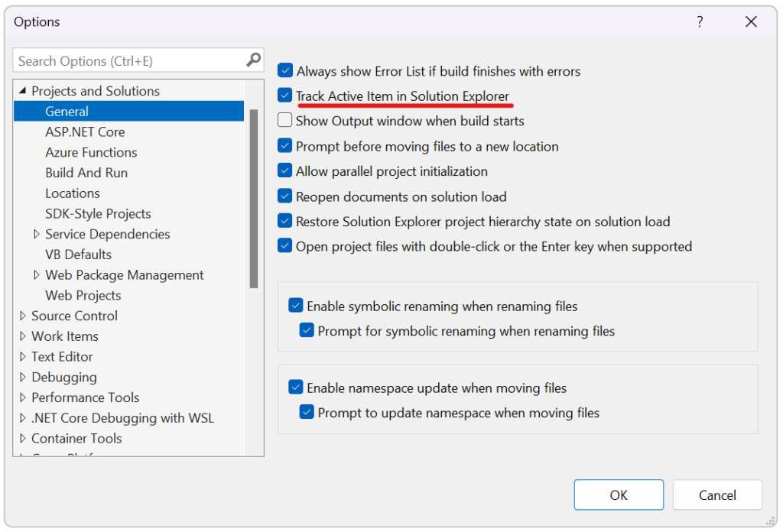Expand the Source Control section
The width and height of the screenshot is (783, 532).
pyautogui.click(x=22, y=315)
